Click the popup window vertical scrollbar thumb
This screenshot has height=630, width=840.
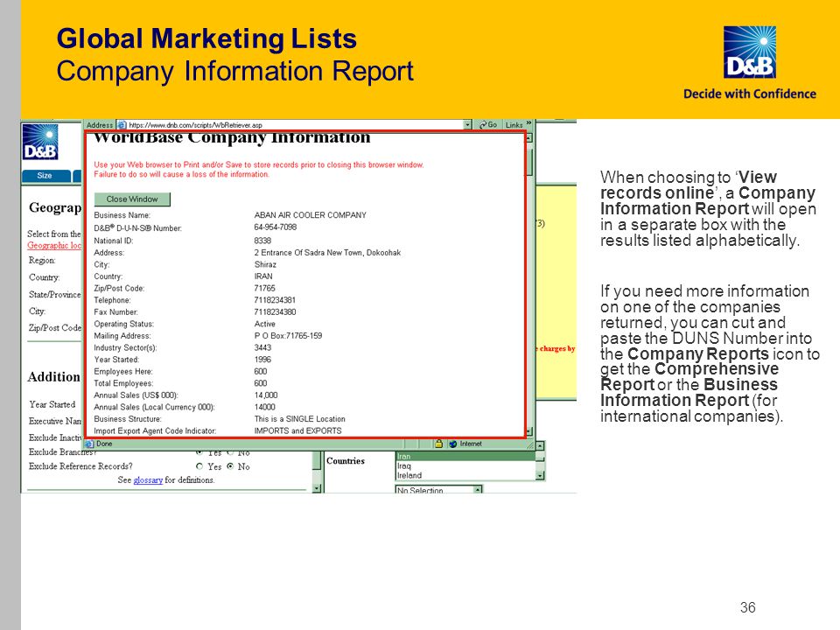[529, 162]
